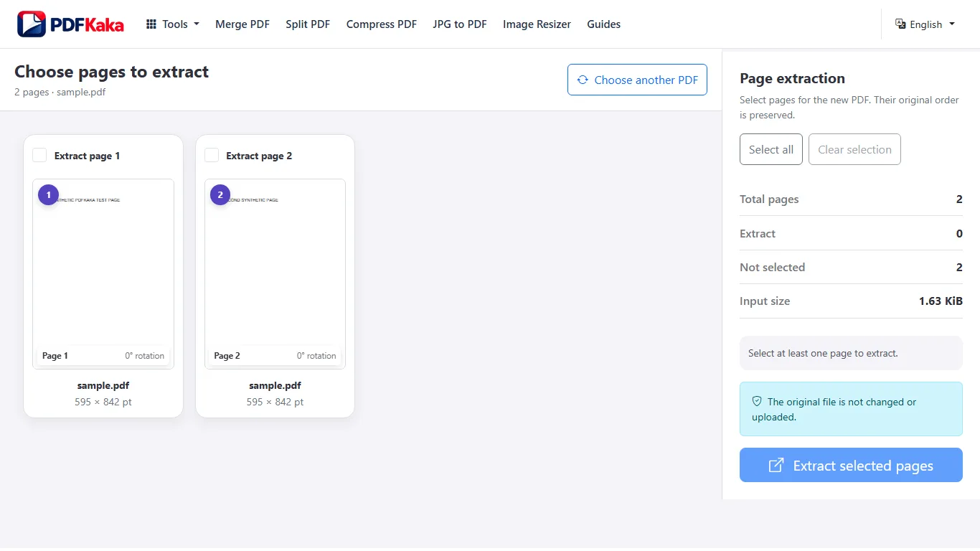
Task: Click the shield check icon in notice
Action: pos(757,402)
